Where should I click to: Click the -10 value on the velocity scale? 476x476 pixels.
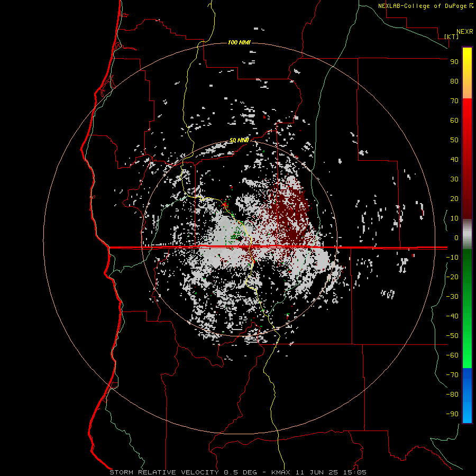point(452,258)
